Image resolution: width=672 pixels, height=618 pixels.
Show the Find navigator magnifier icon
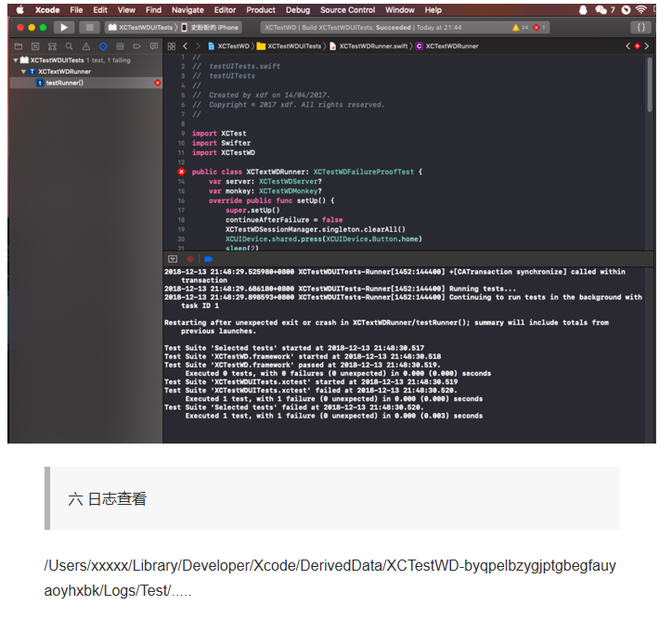(69, 46)
